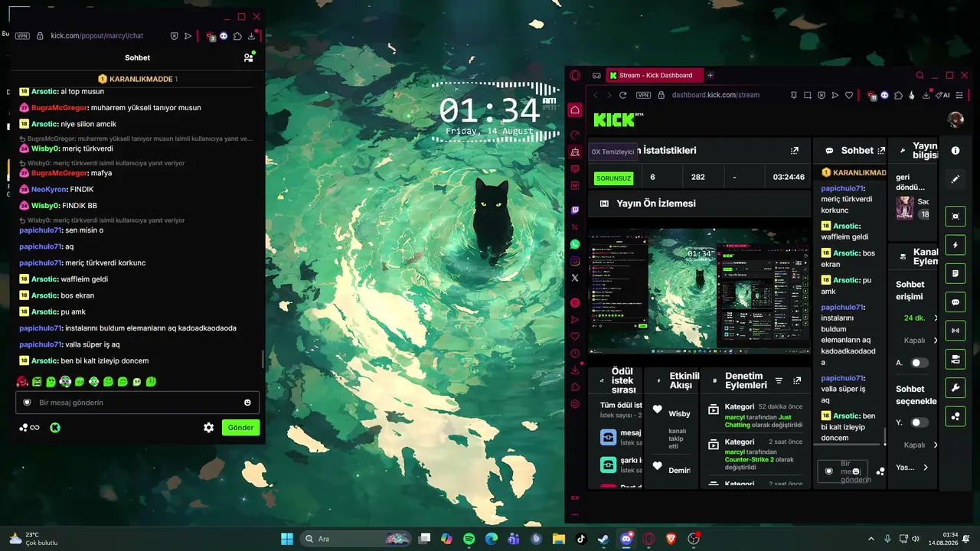980x551 pixels.
Task: Open Opera GX sidebar more options
Action: [x=575, y=514]
